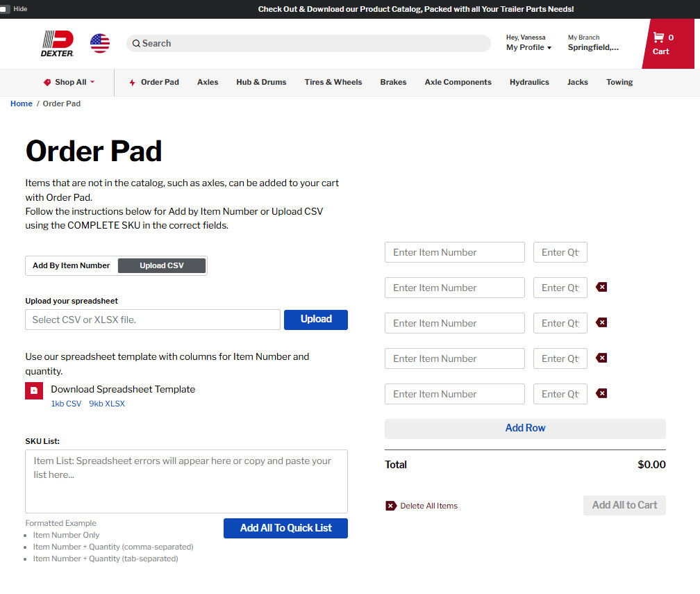Click Delete All Items
This screenshot has width=700, height=594.
422,506
